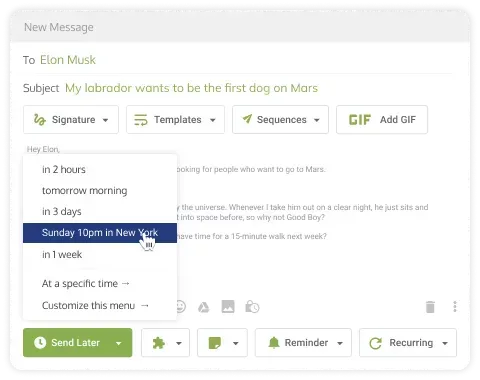This screenshot has height=380, width=480.
Task: Click the insert photo icon
Action: pyautogui.click(x=228, y=307)
